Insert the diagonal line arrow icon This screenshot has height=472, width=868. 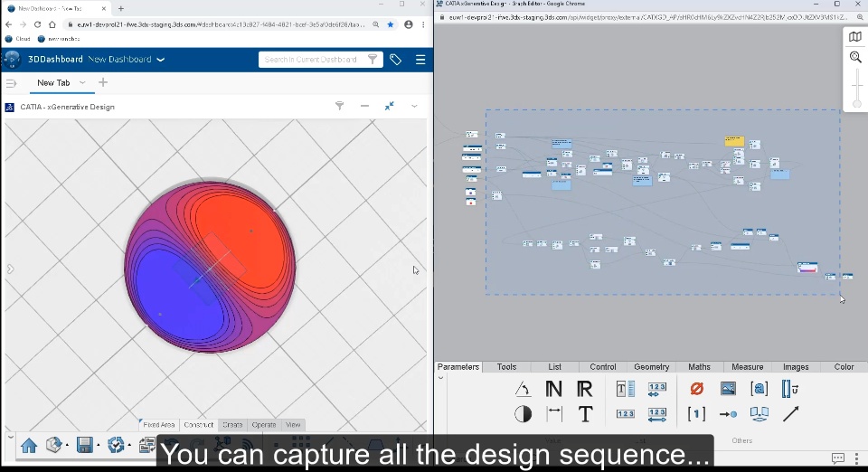790,413
